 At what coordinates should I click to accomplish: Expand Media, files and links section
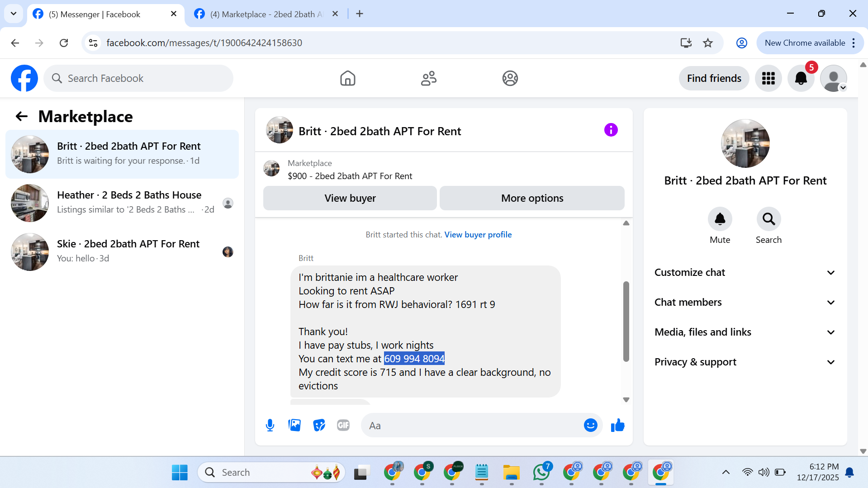pos(745,332)
